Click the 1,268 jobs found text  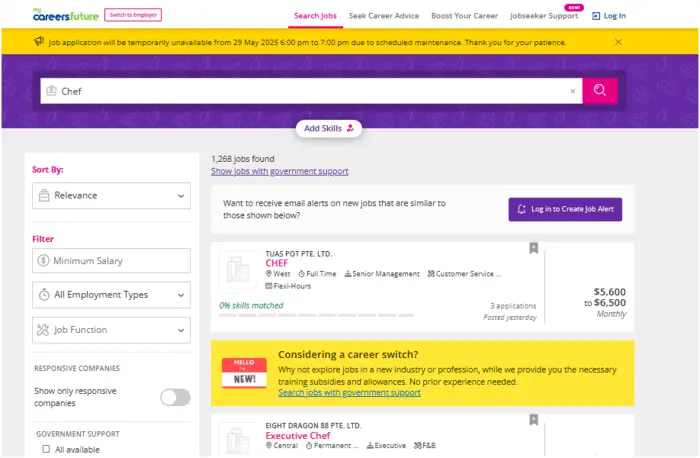coord(243,158)
